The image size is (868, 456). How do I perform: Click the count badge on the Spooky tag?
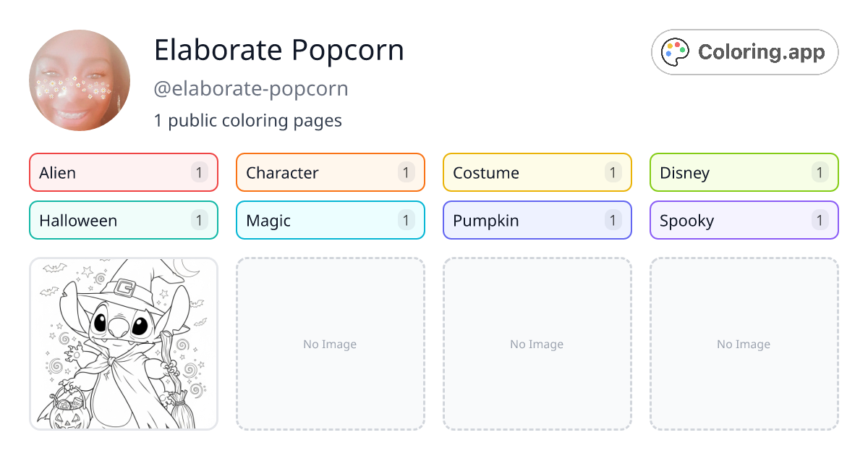[x=820, y=220]
